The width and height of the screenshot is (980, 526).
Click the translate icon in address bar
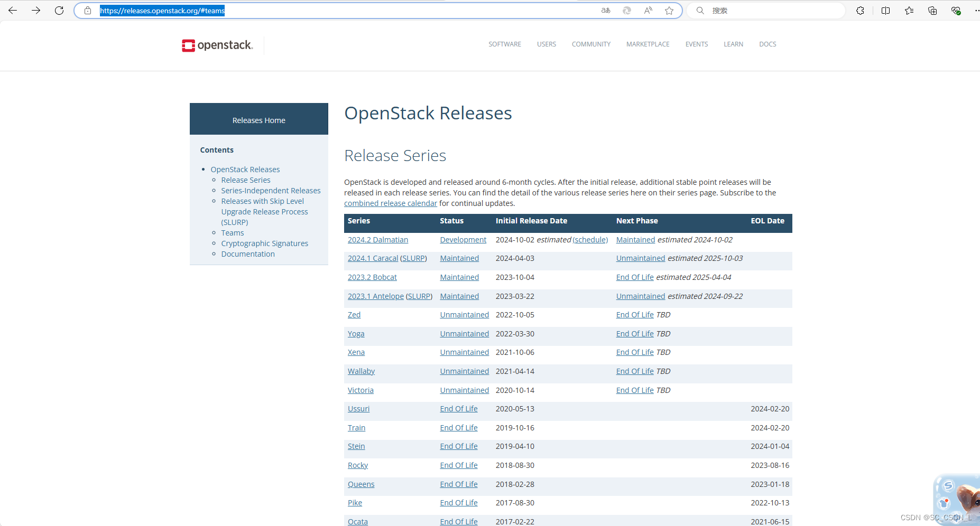point(606,11)
